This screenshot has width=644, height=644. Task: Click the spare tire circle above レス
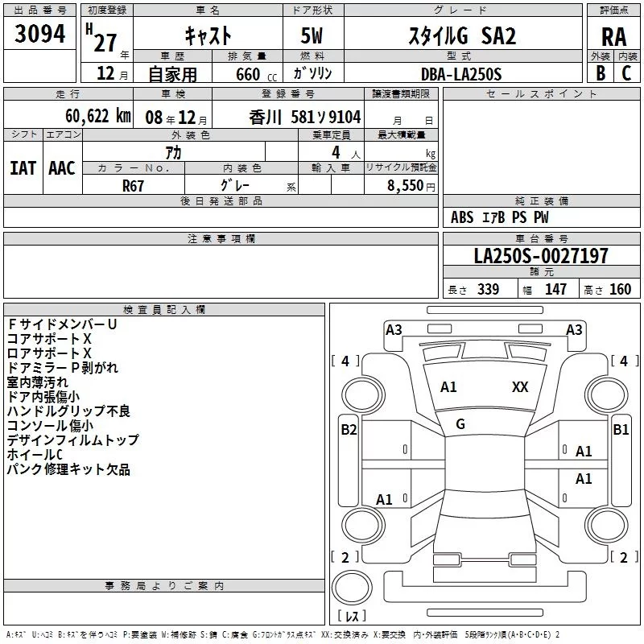352,588
